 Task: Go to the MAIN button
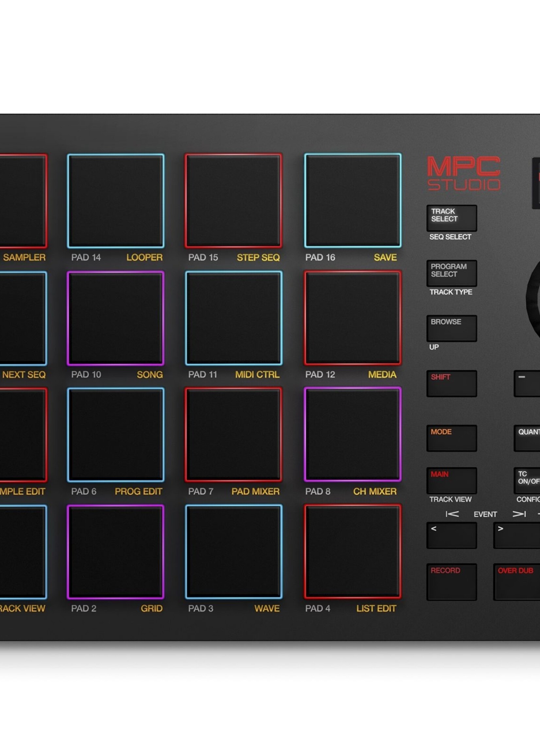451,481
